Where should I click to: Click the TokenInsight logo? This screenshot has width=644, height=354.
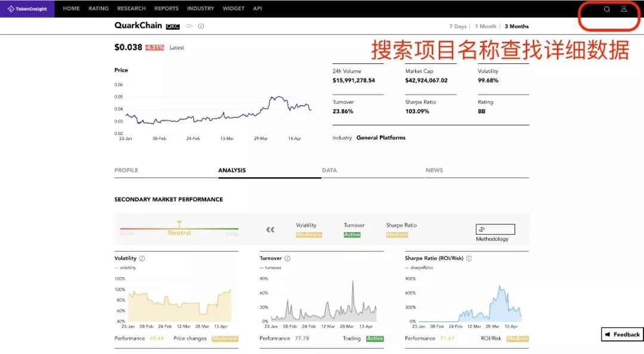point(27,8)
